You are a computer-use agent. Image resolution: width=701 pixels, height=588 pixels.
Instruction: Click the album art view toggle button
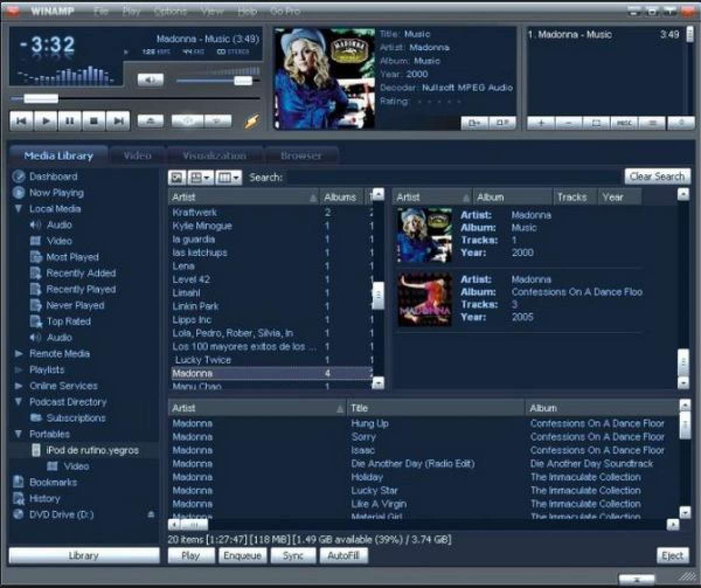(x=178, y=177)
